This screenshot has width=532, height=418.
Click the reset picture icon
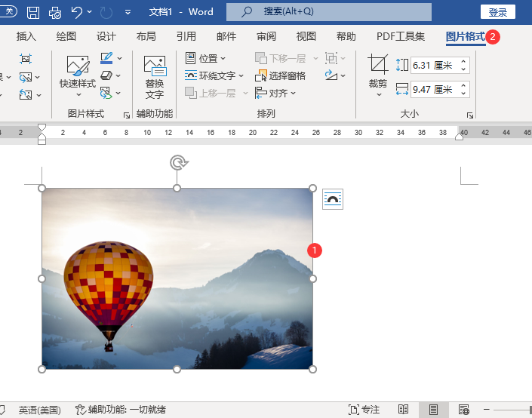[x=26, y=95]
